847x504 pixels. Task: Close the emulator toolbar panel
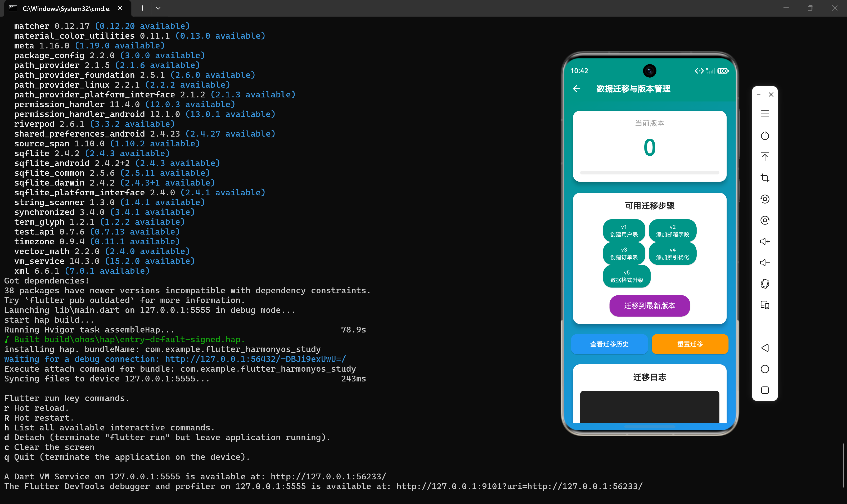tap(771, 94)
